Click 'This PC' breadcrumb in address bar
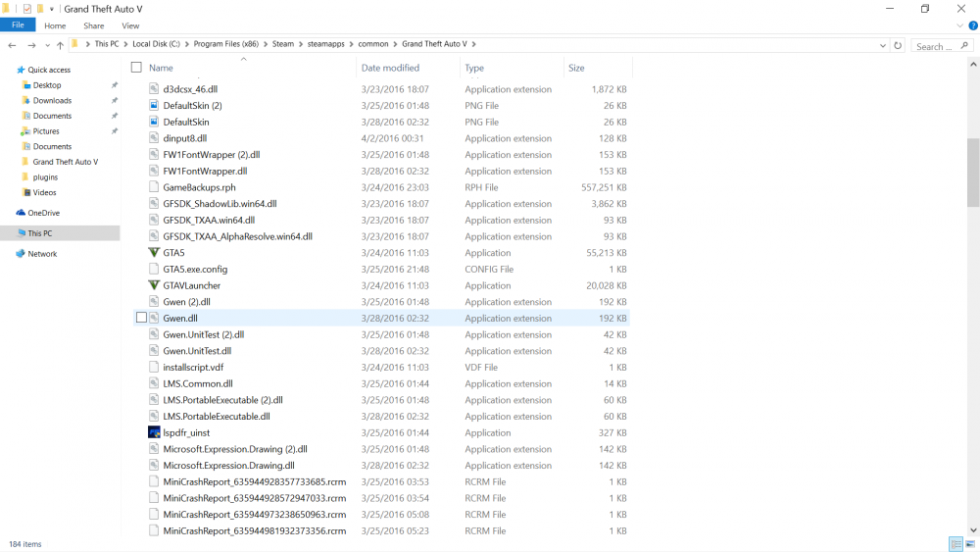980x552 pixels. (106, 44)
